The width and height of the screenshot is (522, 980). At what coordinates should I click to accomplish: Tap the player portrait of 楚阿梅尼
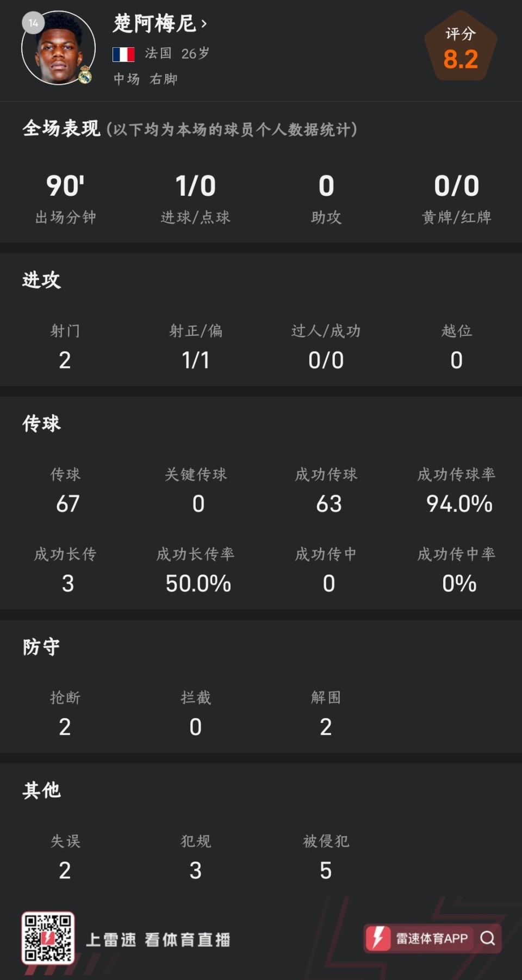point(57,49)
